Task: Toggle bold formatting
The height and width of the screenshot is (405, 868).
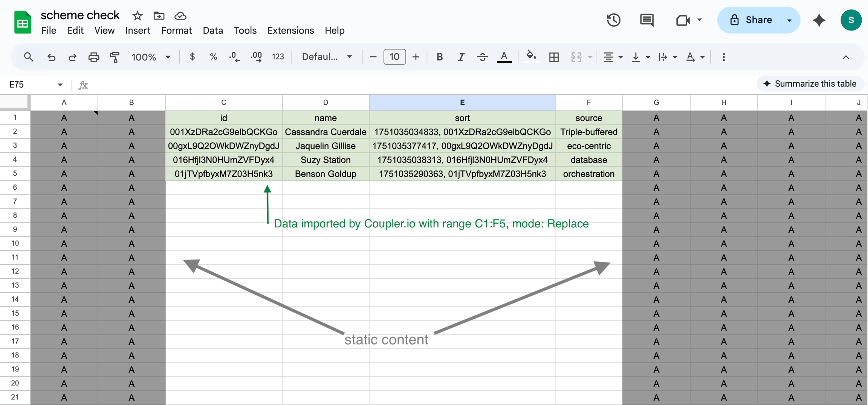Action: [x=439, y=57]
